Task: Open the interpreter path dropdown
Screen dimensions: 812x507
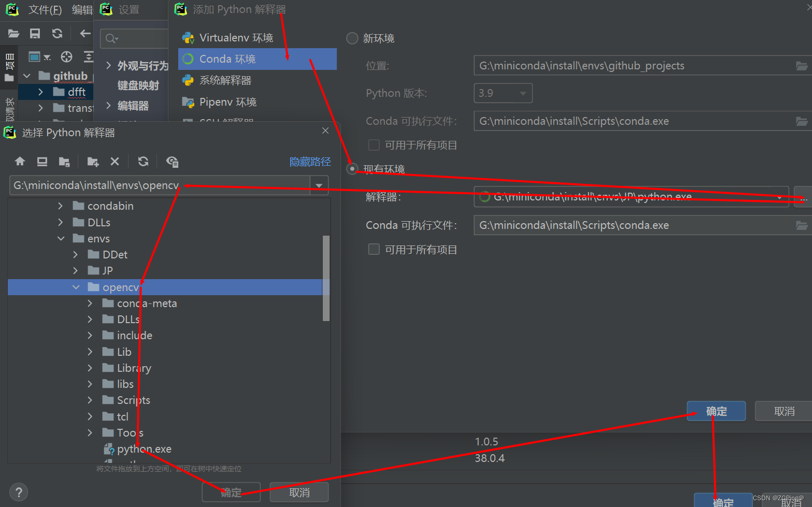Action: (779, 197)
